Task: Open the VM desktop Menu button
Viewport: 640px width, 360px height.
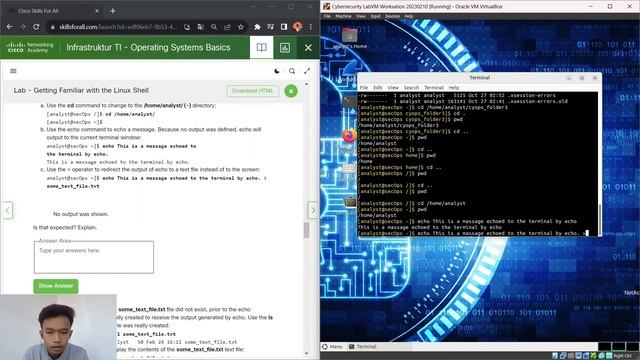Action: (x=332, y=347)
